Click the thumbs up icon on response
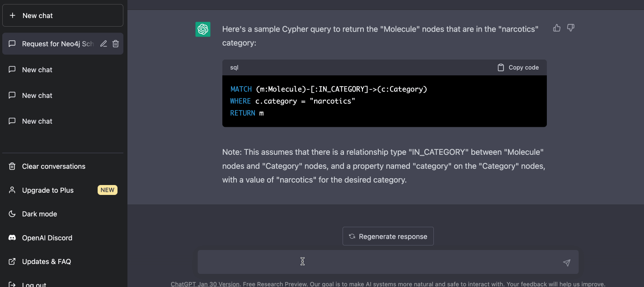Image resolution: width=644 pixels, height=287 pixels. coord(557,28)
